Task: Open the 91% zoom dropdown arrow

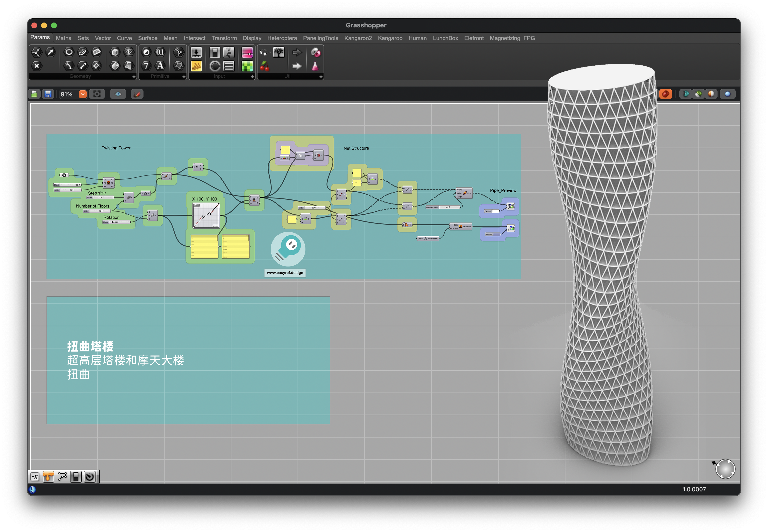Action: point(83,94)
